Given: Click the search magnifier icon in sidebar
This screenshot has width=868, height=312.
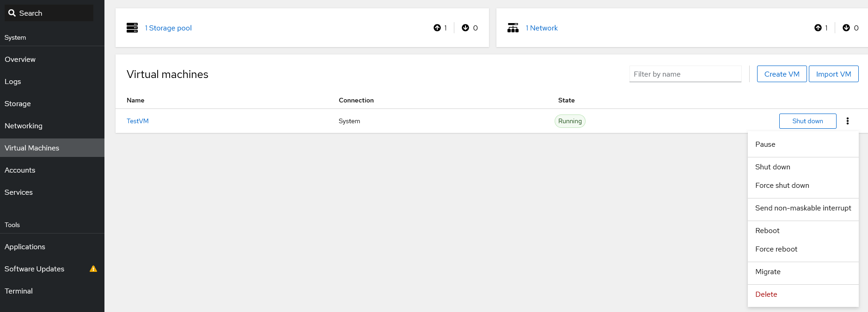Looking at the screenshot, I should point(12,13).
